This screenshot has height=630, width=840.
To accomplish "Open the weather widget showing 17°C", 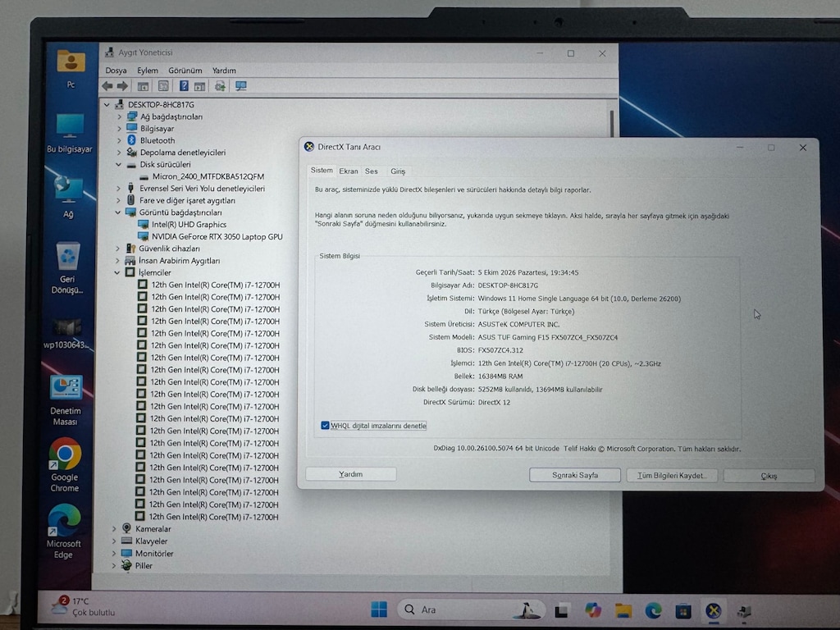I will [x=83, y=606].
